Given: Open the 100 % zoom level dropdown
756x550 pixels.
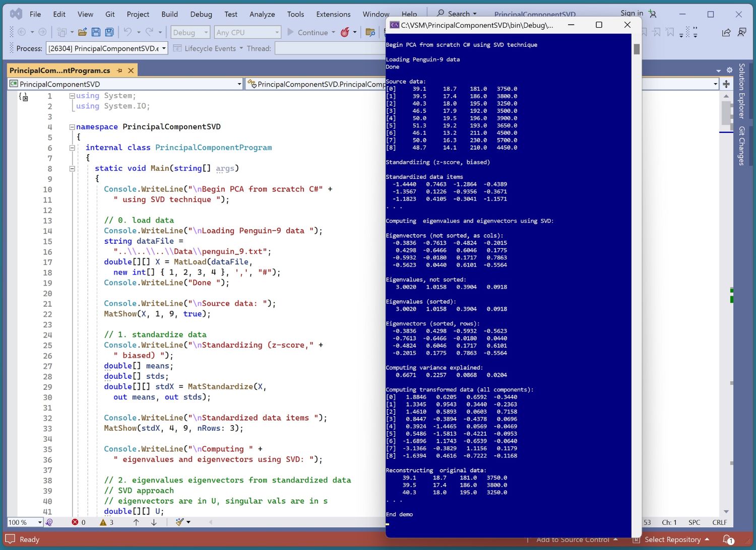Looking at the screenshot, I should (x=40, y=522).
